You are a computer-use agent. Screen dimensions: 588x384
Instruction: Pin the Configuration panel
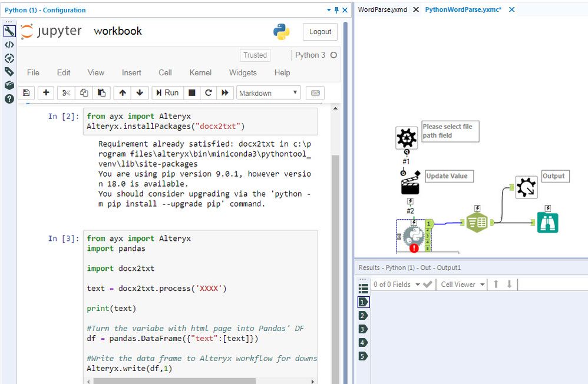click(336, 10)
